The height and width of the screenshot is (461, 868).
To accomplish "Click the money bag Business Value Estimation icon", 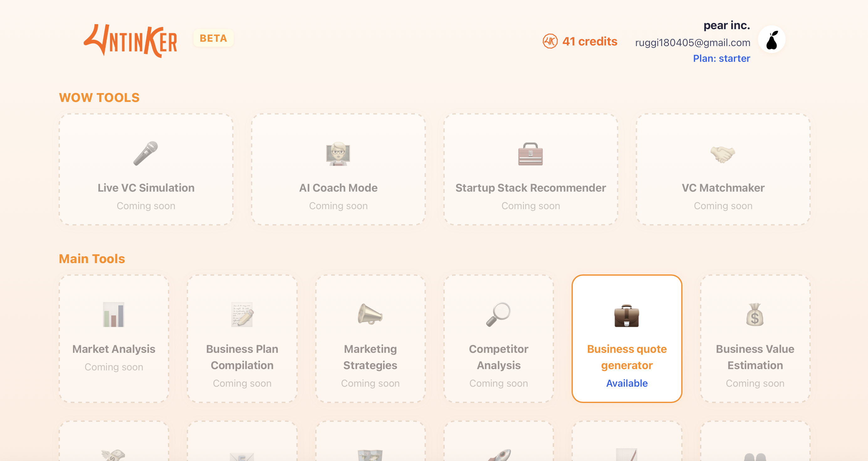I will [755, 315].
